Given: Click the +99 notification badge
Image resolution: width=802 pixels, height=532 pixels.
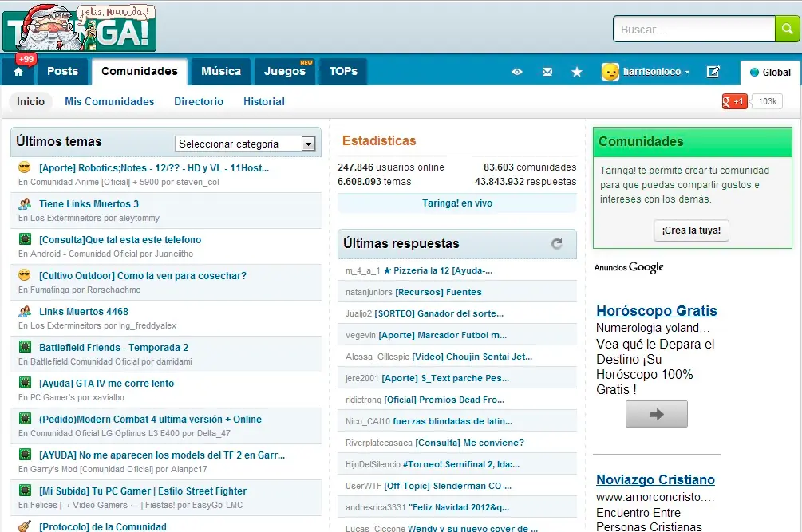Looking at the screenshot, I should 25,59.
